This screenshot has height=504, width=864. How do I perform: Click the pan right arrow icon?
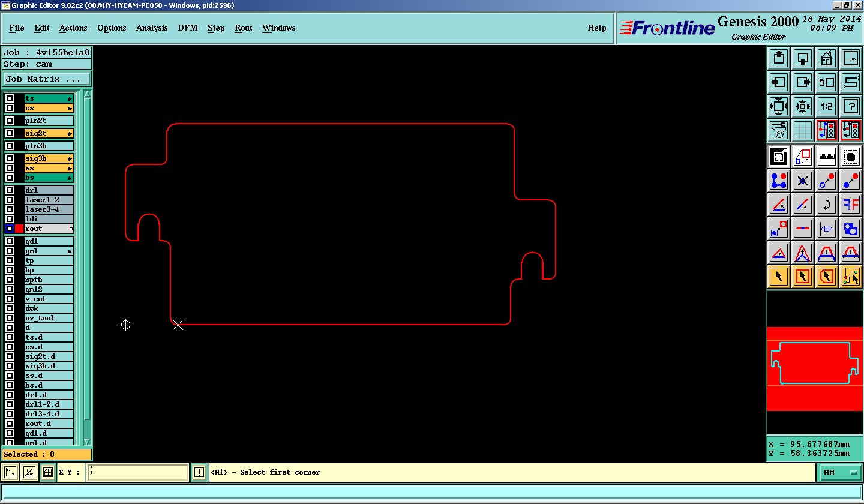click(803, 82)
